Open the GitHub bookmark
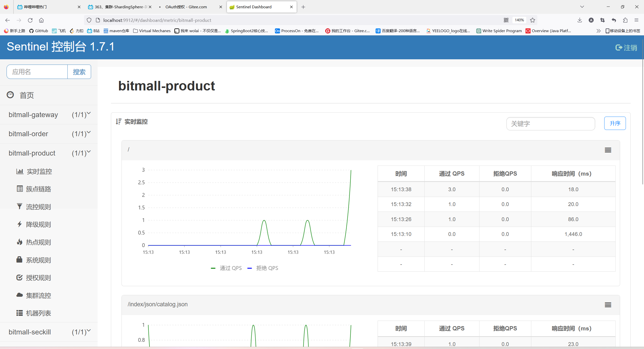 coord(38,31)
